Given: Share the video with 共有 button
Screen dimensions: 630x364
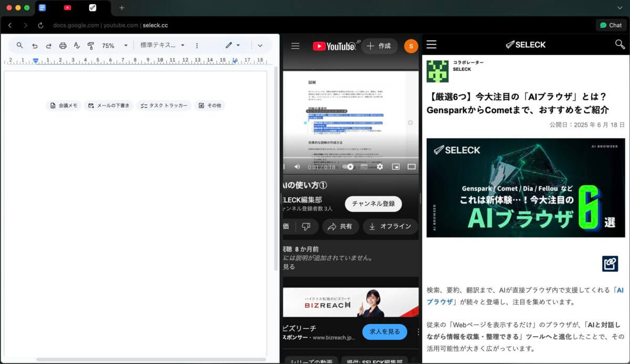Looking at the screenshot, I should [340, 226].
